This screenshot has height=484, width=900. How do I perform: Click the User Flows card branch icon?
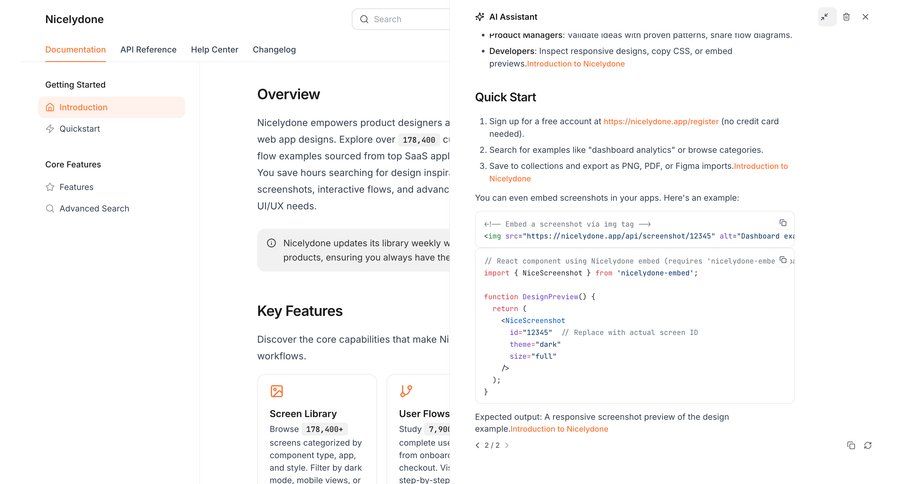(x=406, y=392)
